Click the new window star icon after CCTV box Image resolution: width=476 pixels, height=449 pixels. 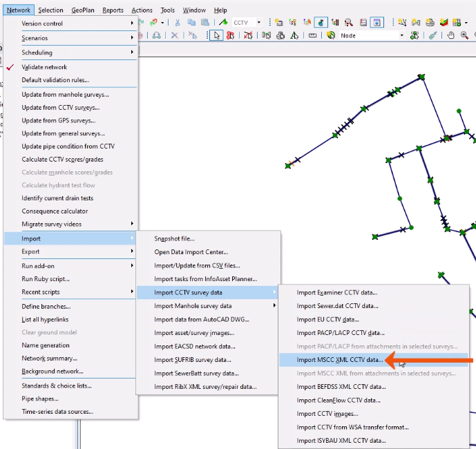[278, 23]
